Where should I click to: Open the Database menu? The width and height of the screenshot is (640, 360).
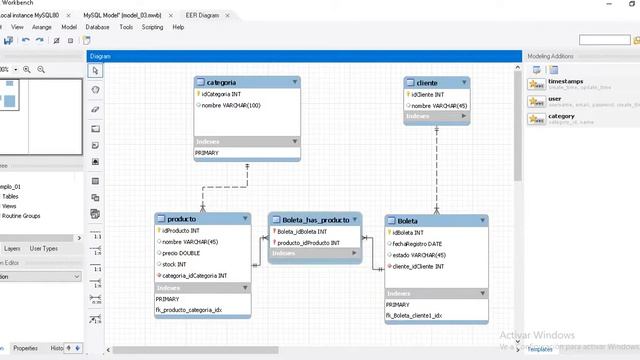point(97,27)
